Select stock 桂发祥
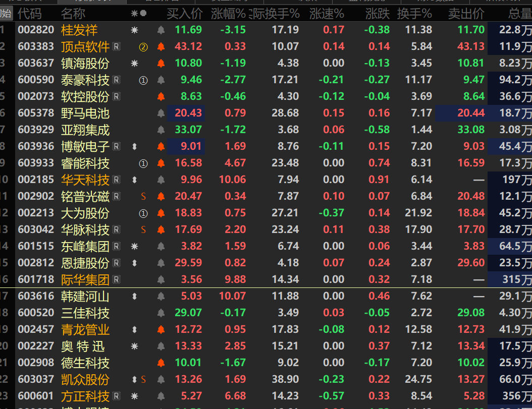 79,30
